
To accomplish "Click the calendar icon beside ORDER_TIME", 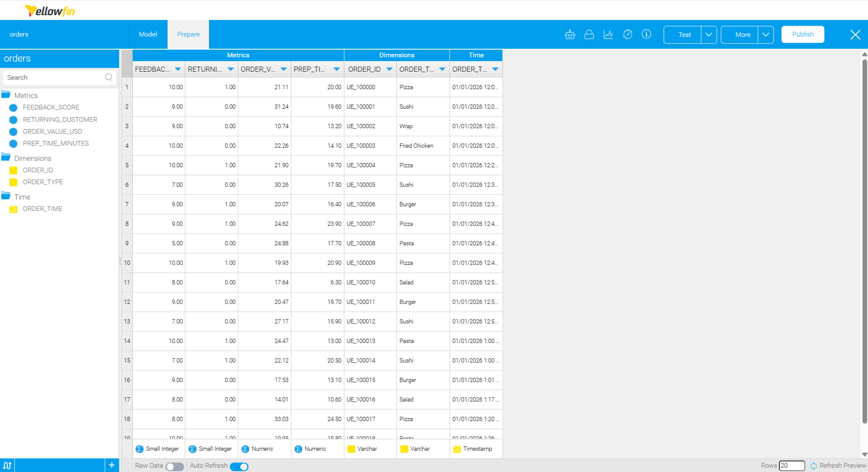I will tap(13, 209).
